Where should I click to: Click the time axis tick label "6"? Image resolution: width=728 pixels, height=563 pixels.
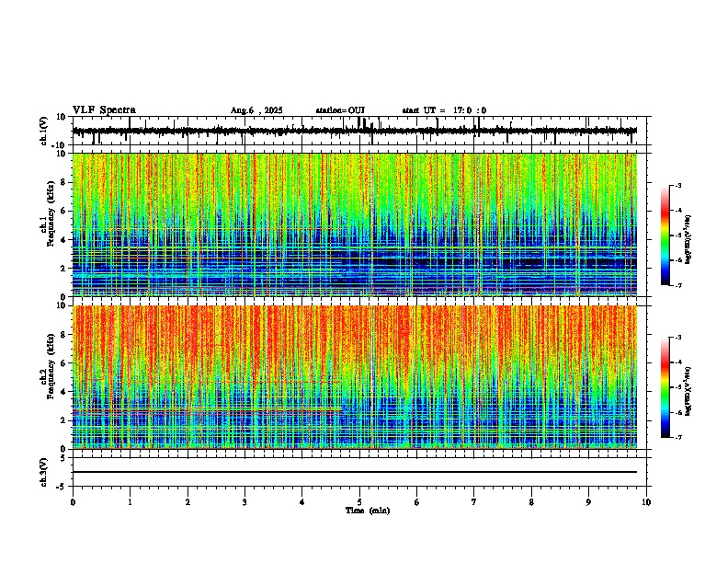[x=417, y=502]
